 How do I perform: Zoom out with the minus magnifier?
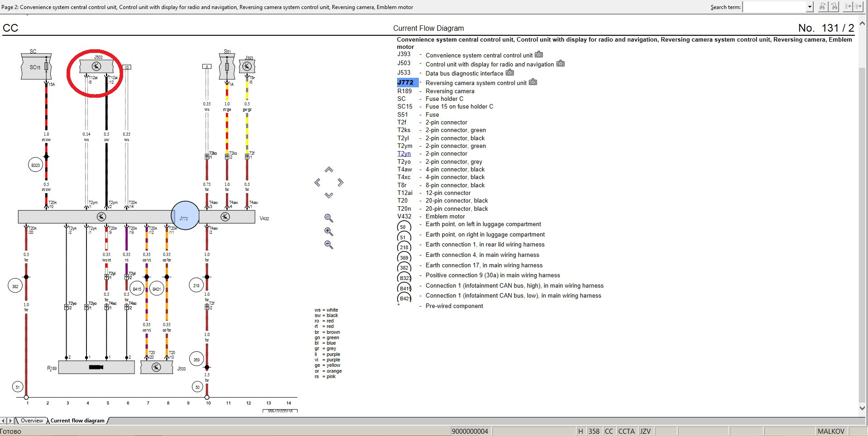tap(329, 245)
